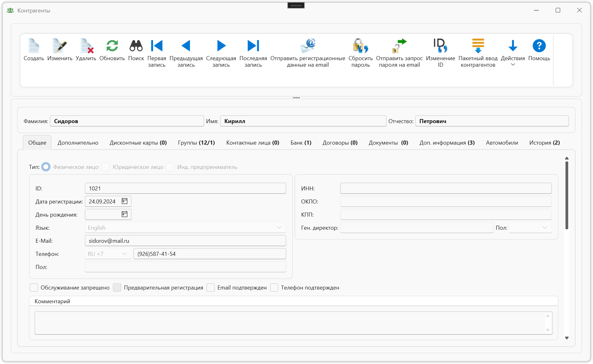Click the form vertical scrollbar thumb
This screenshot has width=593, height=364.
pos(567,195)
